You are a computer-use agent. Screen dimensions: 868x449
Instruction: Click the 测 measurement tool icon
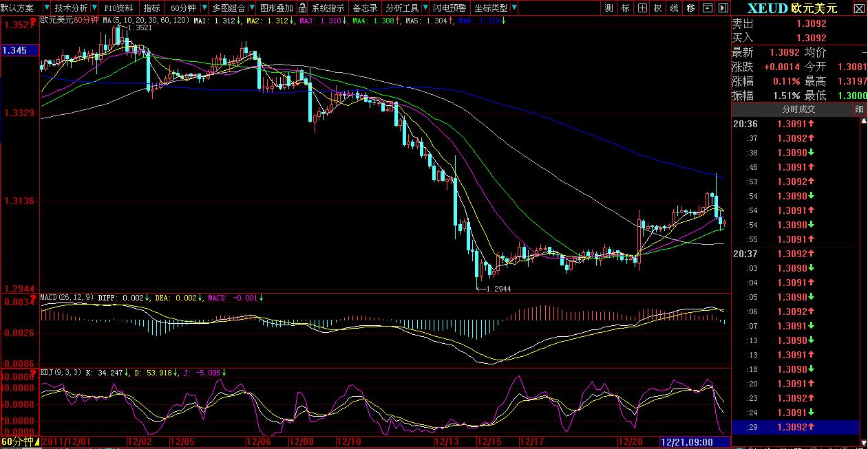tap(609, 8)
